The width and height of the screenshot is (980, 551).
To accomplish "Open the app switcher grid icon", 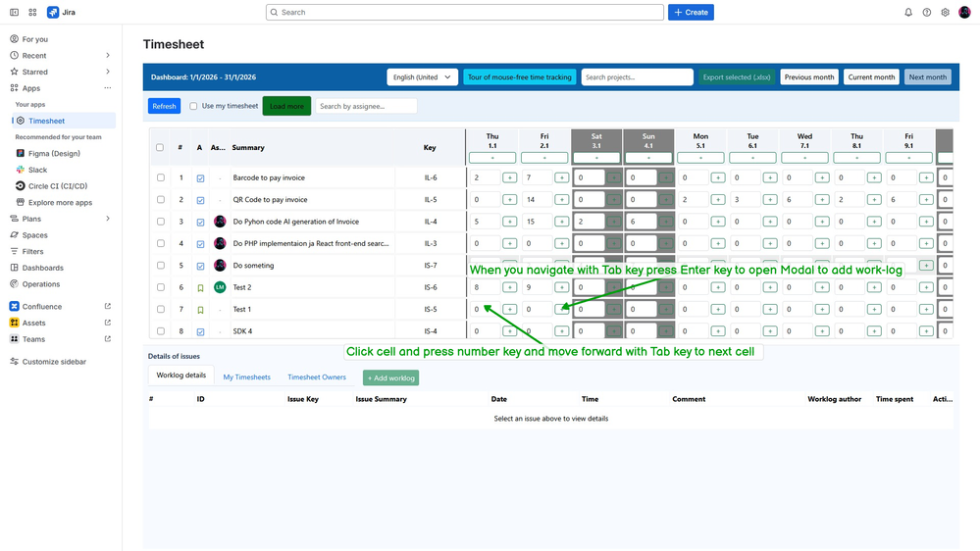I will pyautogui.click(x=32, y=13).
